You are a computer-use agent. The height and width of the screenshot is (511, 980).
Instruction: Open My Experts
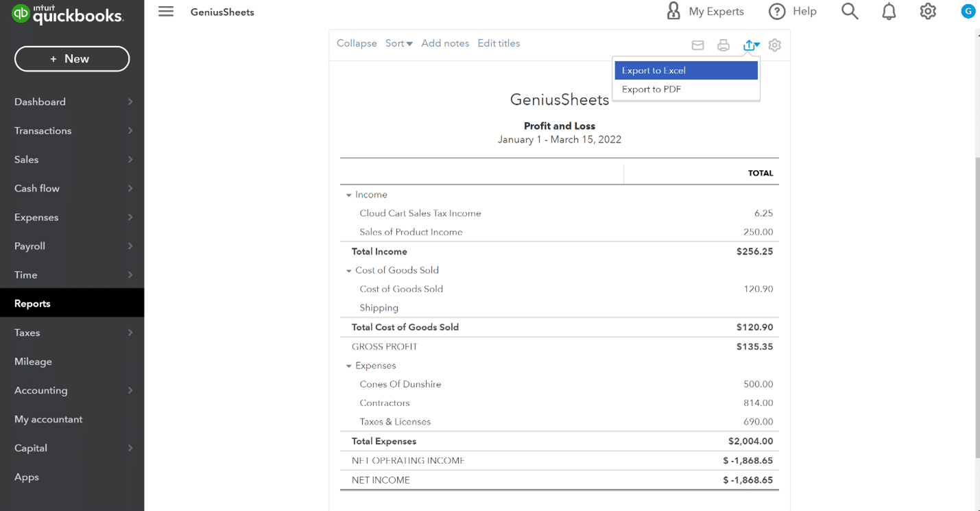705,11
